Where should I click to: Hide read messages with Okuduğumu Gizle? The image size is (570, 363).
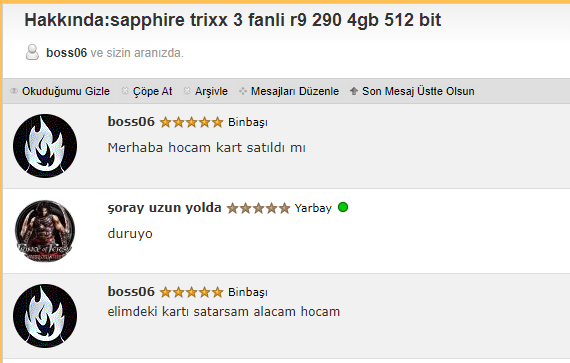66,91
